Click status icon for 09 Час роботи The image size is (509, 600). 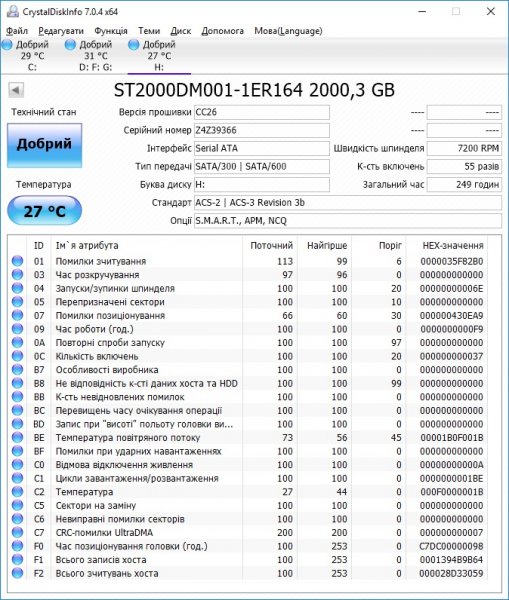(17, 329)
